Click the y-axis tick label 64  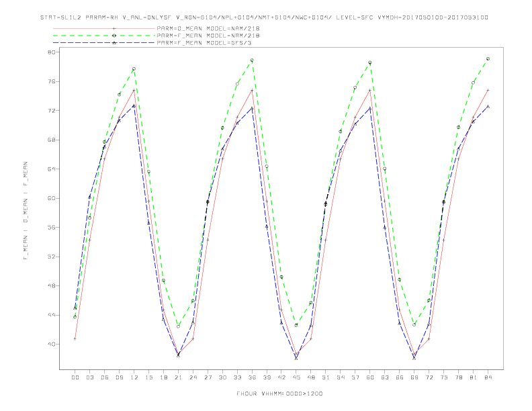[x=52, y=169]
